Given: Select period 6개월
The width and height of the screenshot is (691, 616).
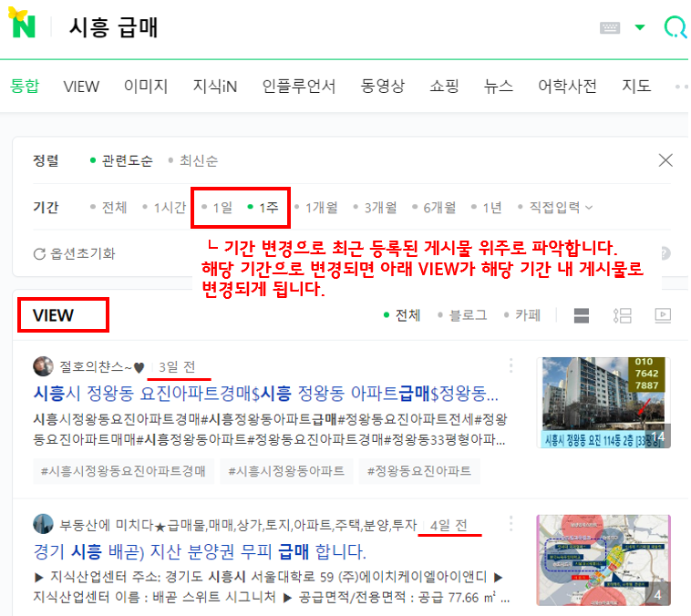Looking at the screenshot, I should [434, 207].
